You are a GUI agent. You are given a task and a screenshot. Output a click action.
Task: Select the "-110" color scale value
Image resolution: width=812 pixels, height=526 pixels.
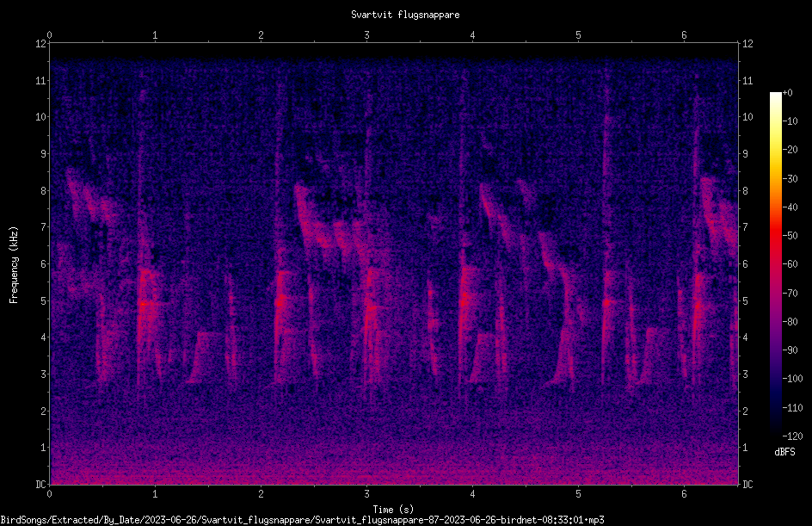pos(793,408)
